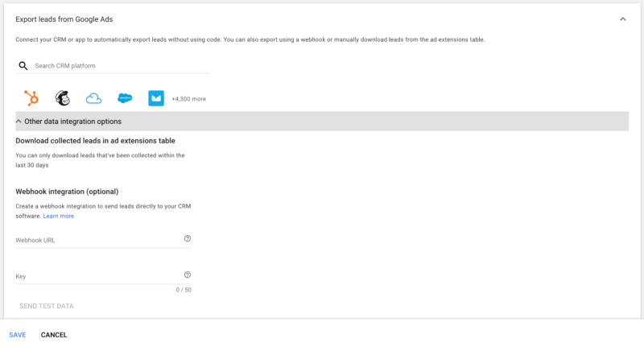The image size is (644, 347).
Task: Click into the Key input field
Action: click(x=97, y=276)
